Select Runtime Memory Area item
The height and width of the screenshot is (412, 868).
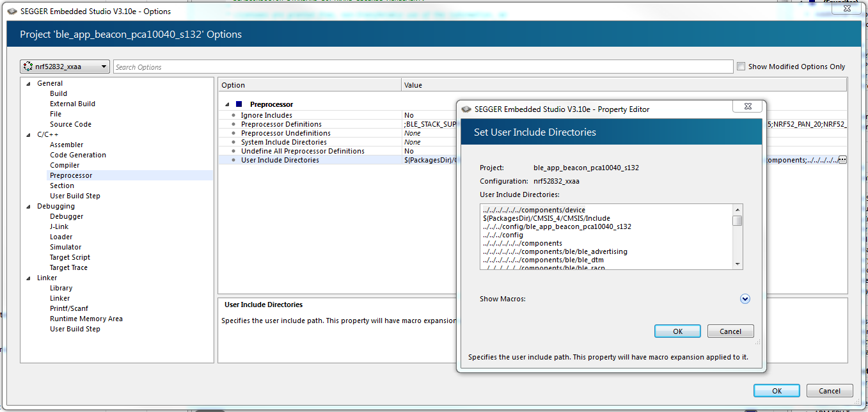(86, 319)
